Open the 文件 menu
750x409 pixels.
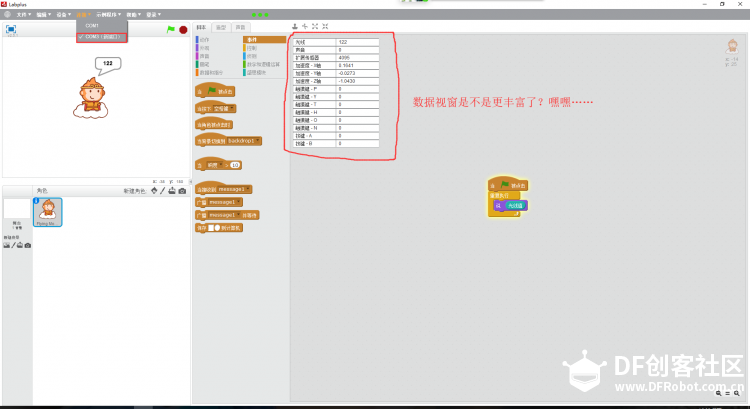[23, 15]
